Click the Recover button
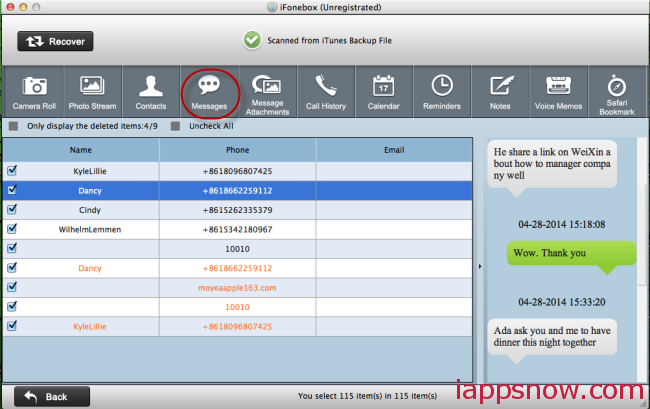Image resolution: width=650 pixels, height=409 pixels. tap(55, 41)
